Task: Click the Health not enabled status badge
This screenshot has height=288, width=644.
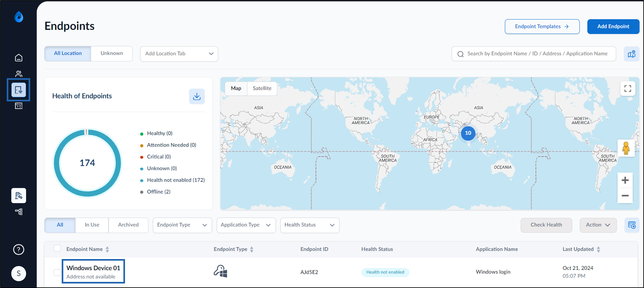Action: pyautogui.click(x=385, y=272)
